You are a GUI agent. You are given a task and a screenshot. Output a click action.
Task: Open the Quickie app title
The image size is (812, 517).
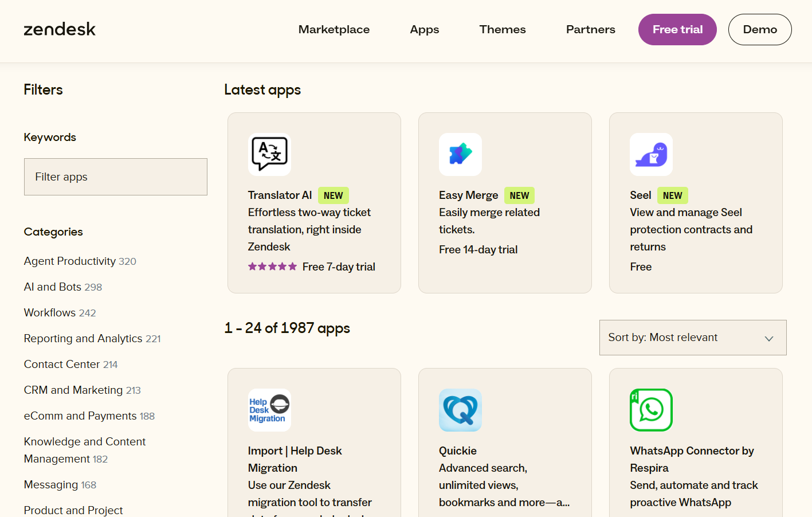tap(458, 451)
